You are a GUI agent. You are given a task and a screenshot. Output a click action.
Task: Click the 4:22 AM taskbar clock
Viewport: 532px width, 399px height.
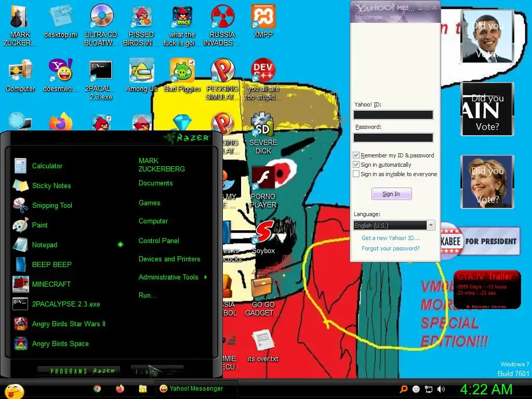tap(486, 389)
